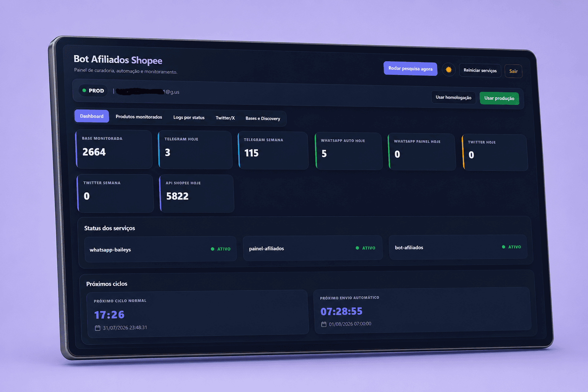Image resolution: width=588 pixels, height=392 pixels.
Task: Open Logs por status tab
Action: pyautogui.click(x=189, y=118)
